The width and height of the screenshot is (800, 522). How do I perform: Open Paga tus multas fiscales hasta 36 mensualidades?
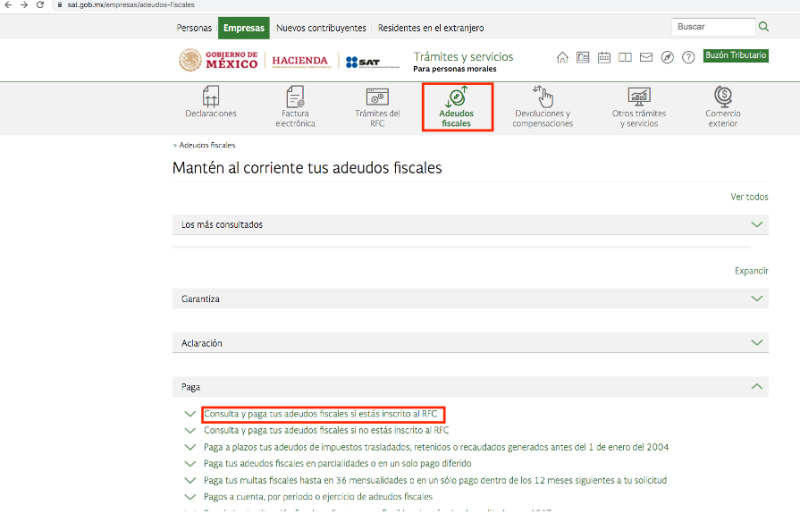pos(435,480)
